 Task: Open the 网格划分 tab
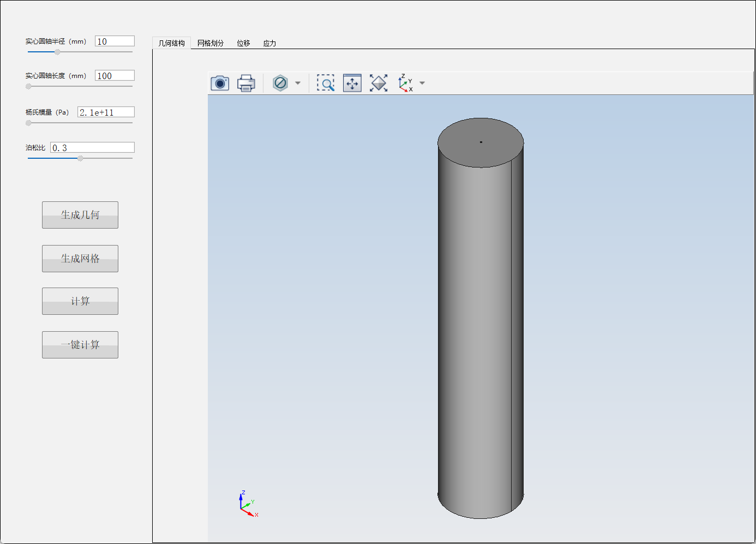point(211,43)
